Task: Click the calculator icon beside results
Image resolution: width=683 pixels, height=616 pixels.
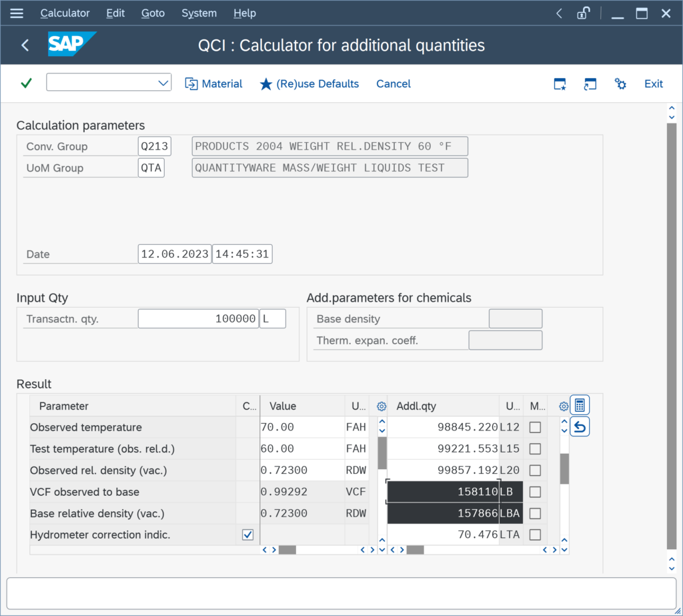Action: tap(580, 405)
